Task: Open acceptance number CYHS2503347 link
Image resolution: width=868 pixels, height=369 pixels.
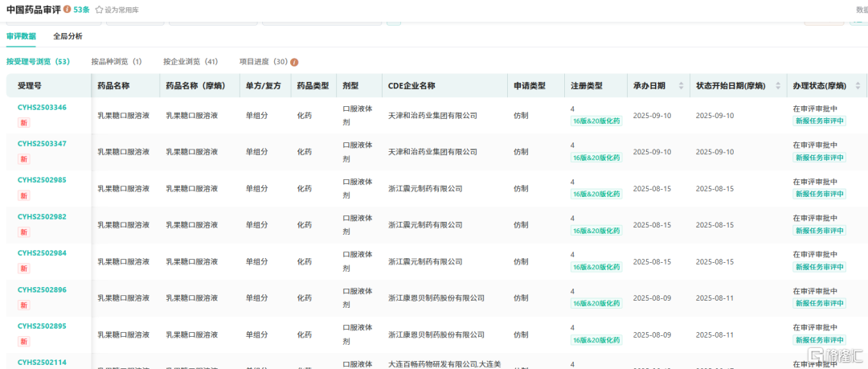Action: click(42, 144)
